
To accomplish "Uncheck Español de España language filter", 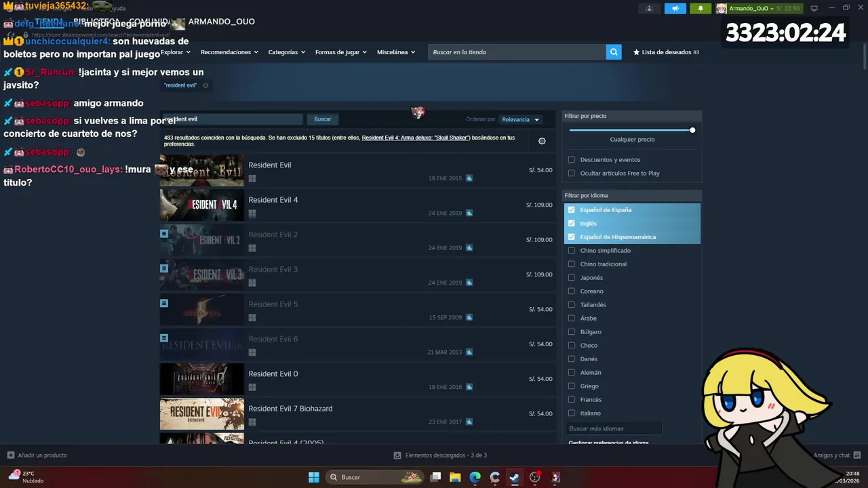I will click(x=572, y=210).
